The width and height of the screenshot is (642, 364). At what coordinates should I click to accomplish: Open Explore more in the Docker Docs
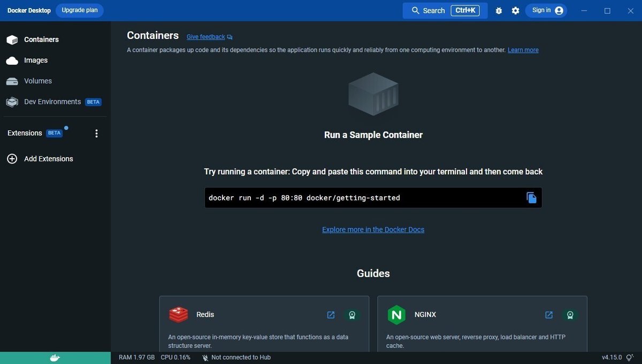(373, 229)
